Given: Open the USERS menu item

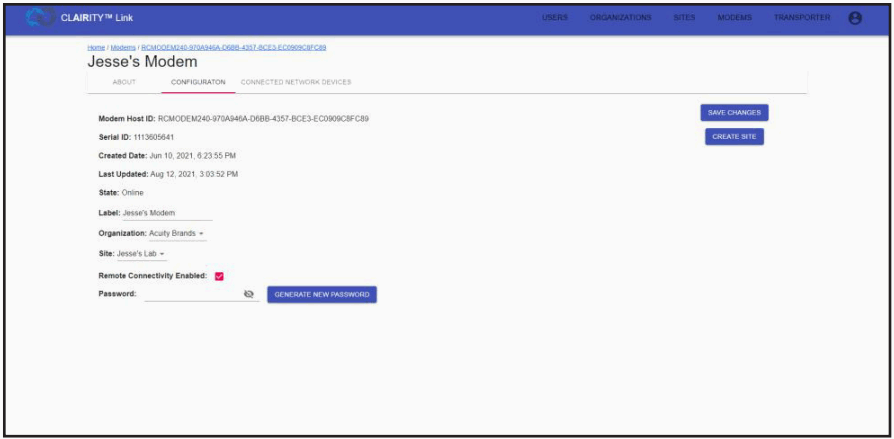Looking at the screenshot, I should click(555, 18).
